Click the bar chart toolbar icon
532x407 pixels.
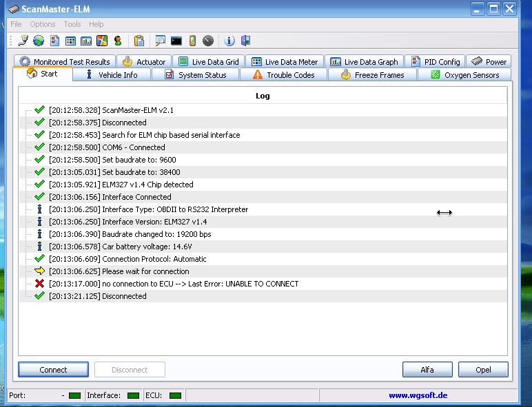click(86, 41)
